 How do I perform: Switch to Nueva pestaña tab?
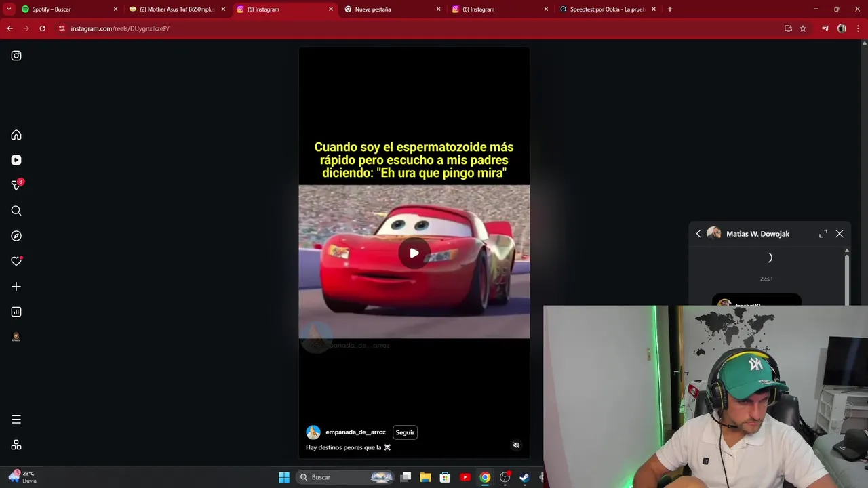[x=391, y=9]
